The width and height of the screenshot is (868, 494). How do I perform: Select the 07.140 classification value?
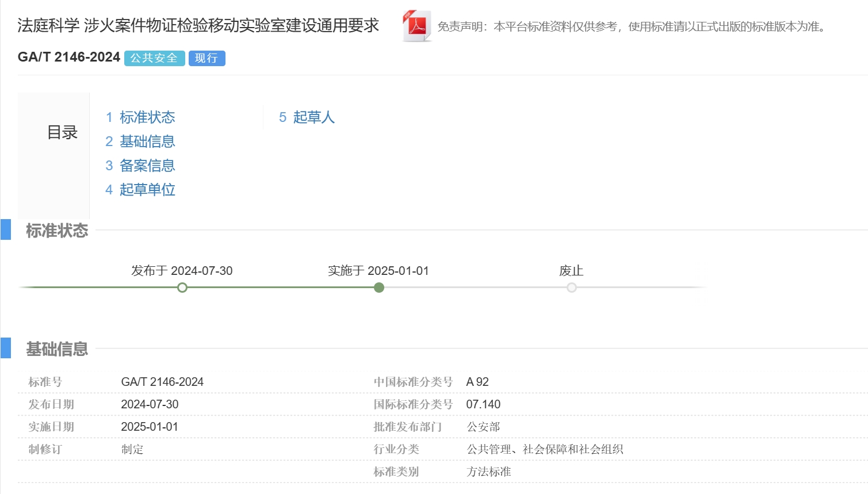483,404
